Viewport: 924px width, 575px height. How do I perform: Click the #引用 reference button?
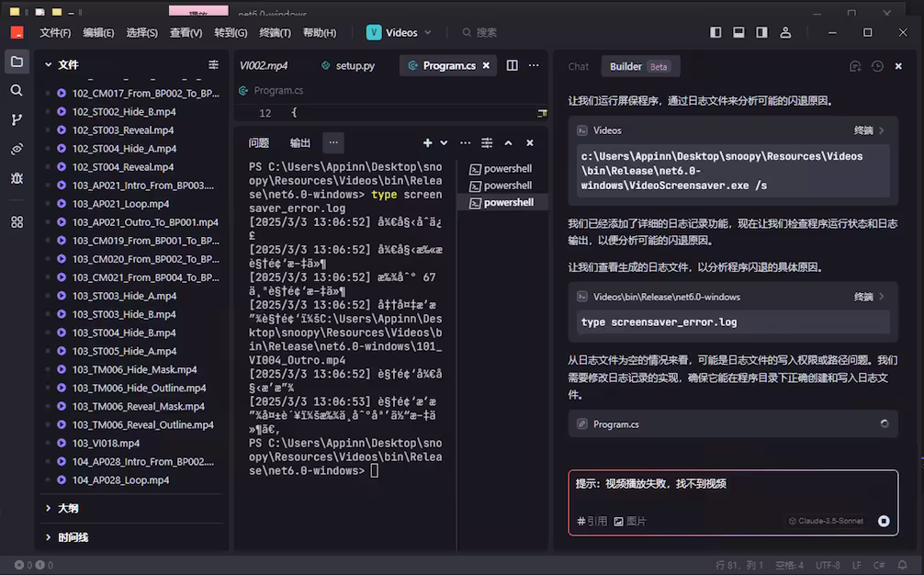(592, 522)
